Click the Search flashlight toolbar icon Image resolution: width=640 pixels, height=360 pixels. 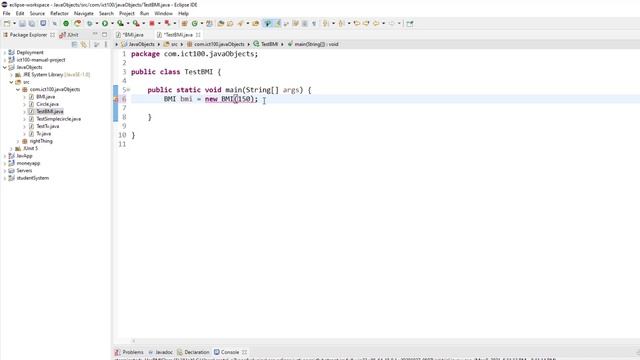pyautogui.click(x=240, y=24)
